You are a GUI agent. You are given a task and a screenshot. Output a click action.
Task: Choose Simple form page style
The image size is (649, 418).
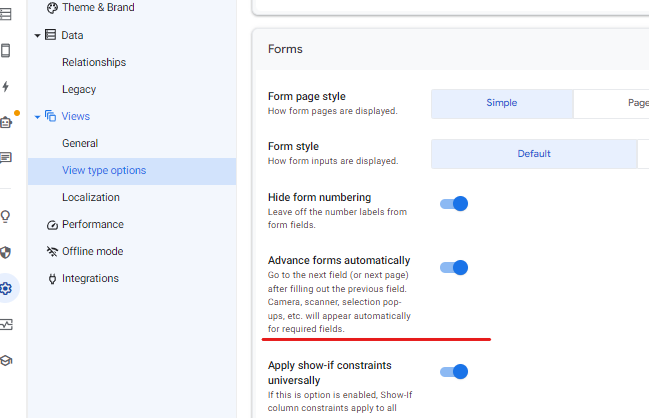(502, 104)
